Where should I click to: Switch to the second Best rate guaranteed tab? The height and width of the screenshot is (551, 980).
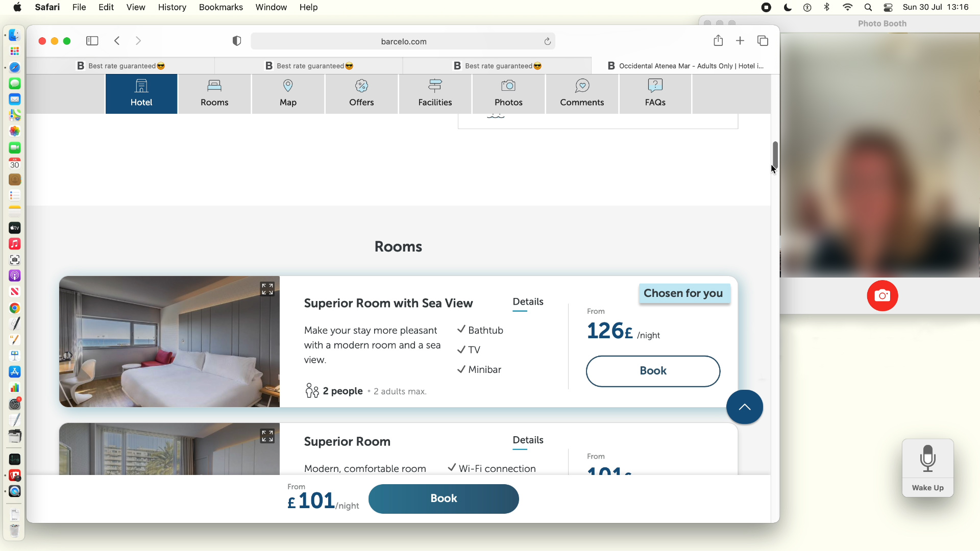[x=309, y=66]
